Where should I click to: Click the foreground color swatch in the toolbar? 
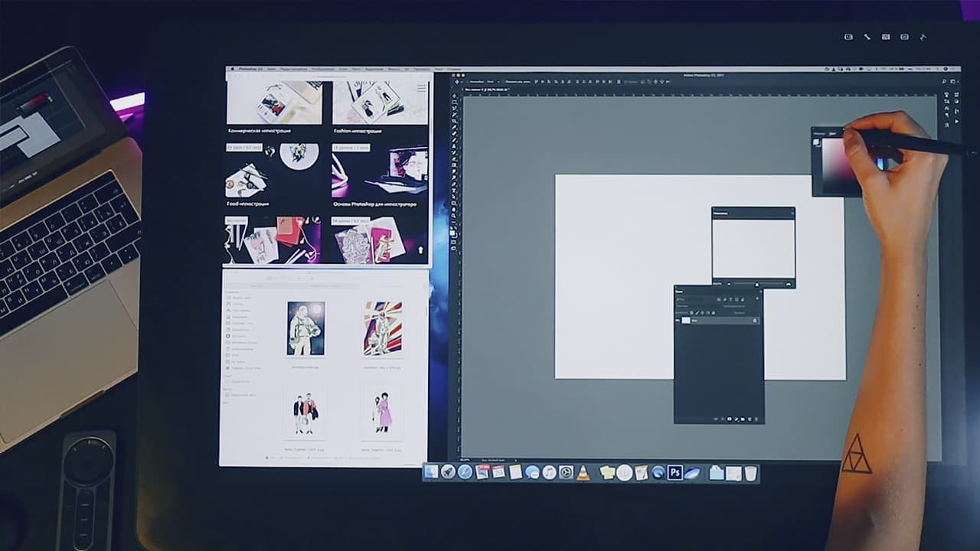tap(452, 231)
